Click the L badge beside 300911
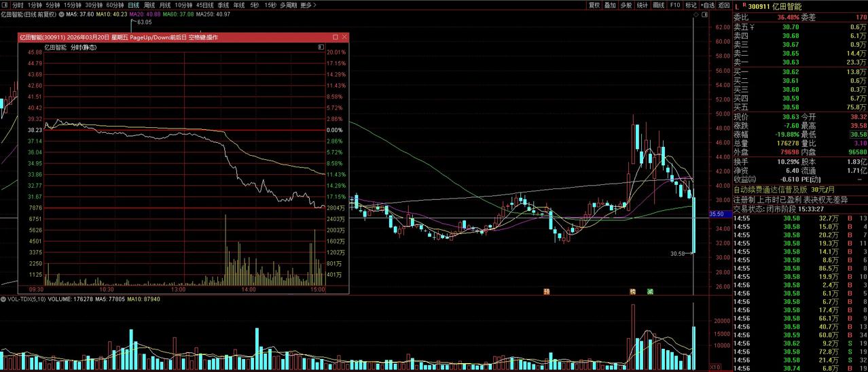 click(x=736, y=5)
